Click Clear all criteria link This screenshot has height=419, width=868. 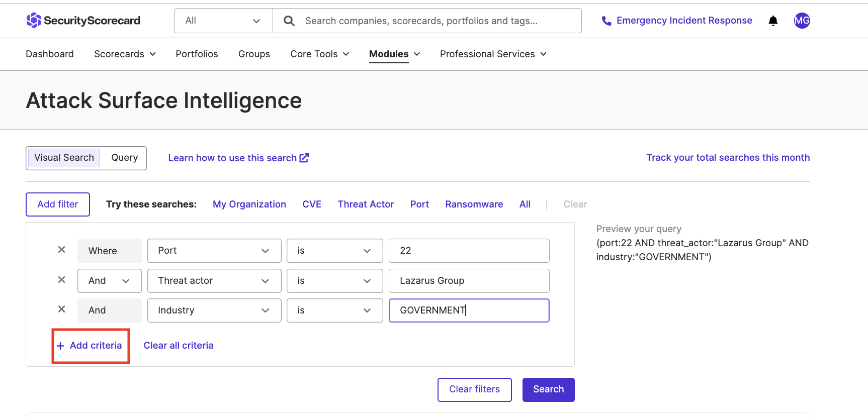point(179,346)
